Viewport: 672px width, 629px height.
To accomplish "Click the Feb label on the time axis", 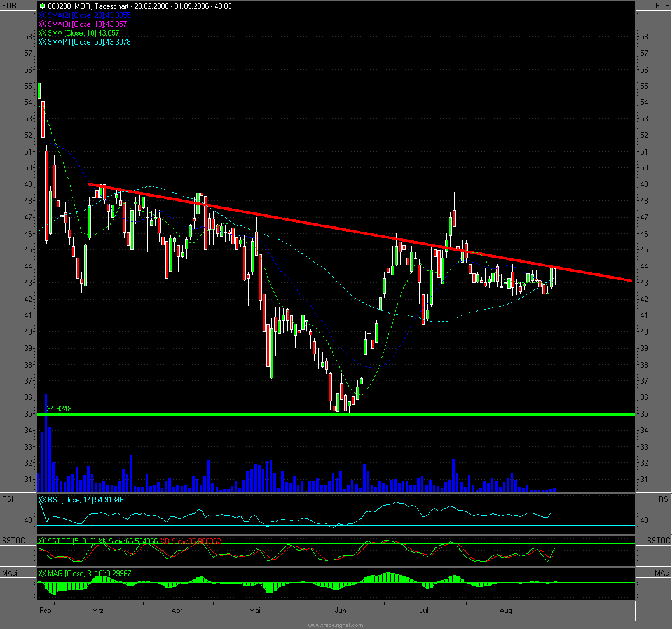I will coord(45,610).
